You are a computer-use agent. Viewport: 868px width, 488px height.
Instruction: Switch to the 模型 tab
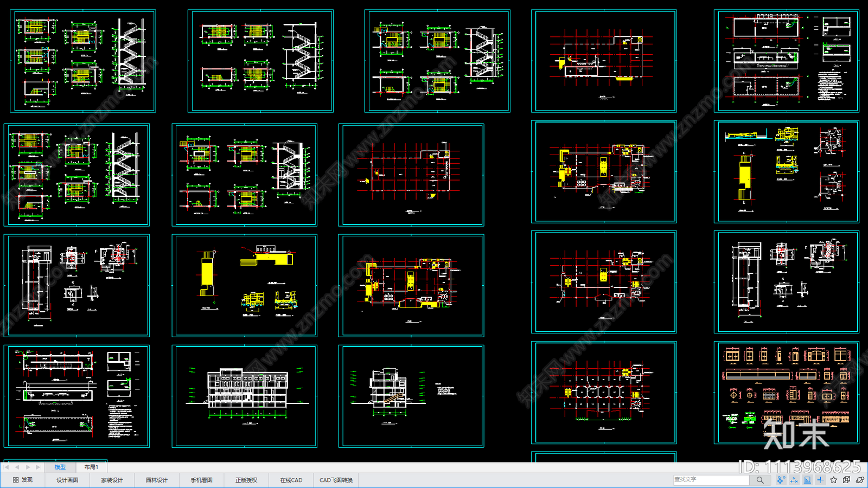pos(60,467)
